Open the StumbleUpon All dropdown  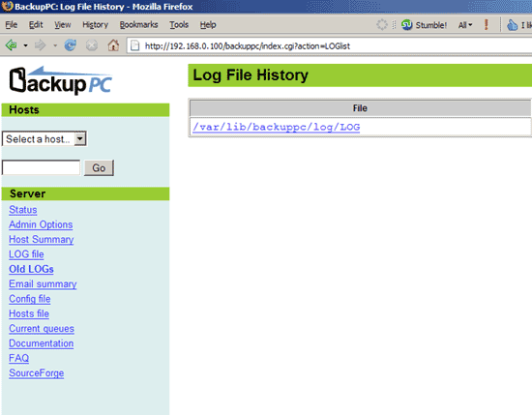coord(465,25)
